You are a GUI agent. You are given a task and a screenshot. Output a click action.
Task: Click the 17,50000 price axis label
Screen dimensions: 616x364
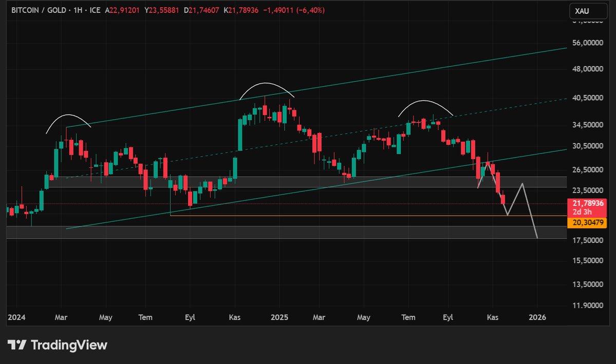pos(587,240)
